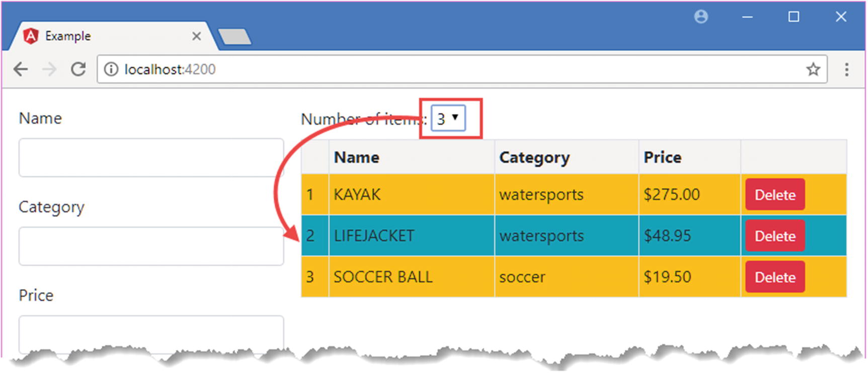Screen dimensions: 868x373
Task: Bookmark page with the star icon
Action: pos(813,69)
